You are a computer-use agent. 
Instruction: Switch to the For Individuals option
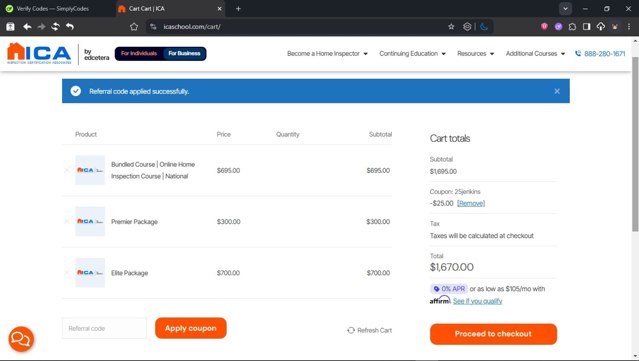coord(139,53)
